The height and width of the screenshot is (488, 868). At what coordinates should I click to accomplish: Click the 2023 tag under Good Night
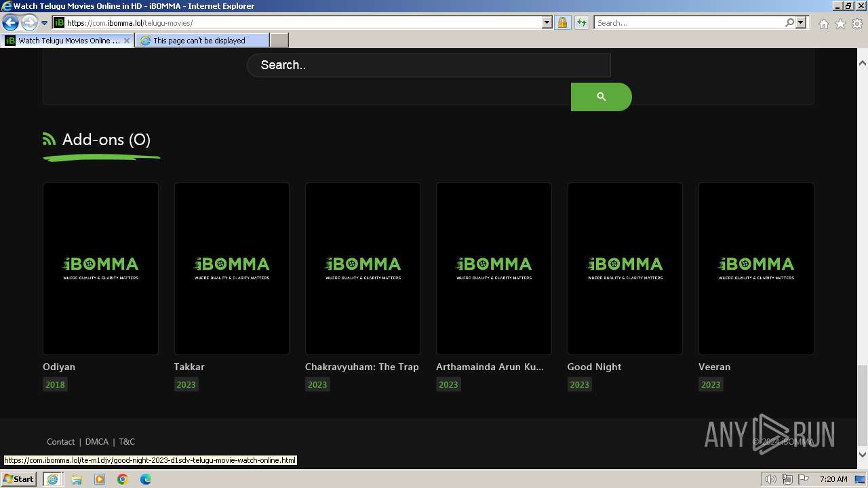[580, 384]
